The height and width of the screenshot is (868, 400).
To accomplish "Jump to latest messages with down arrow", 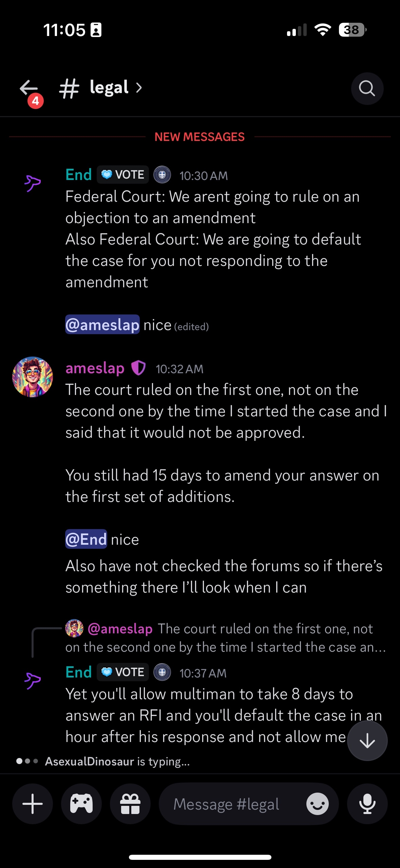I will click(367, 741).
